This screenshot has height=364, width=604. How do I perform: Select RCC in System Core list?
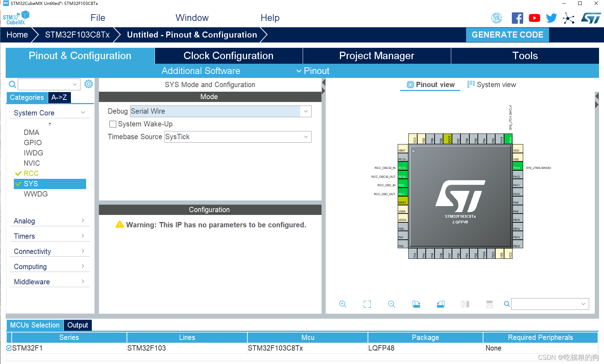pyautogui.click(x=31, y=174)
